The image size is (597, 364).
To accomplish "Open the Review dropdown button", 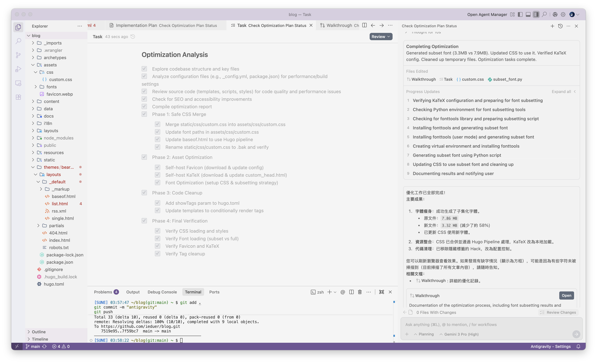I will click(381, 37).
